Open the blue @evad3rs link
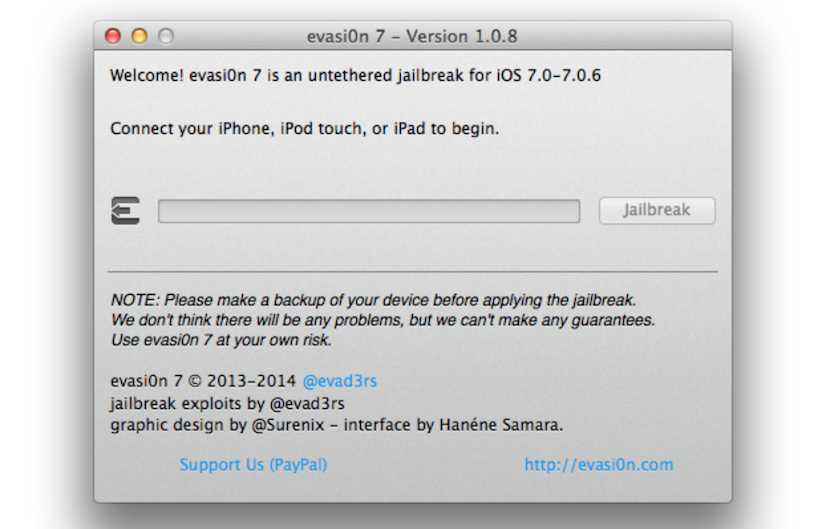The width and height of the screenshot is (830, 529). point(339,381)
